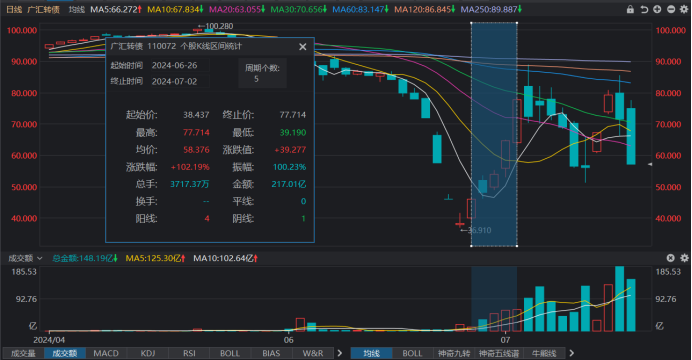This screenshot has width=692, height=360.
Task: Click the MA20:63.055 indicator value
Action: click(x=237, y=9)
